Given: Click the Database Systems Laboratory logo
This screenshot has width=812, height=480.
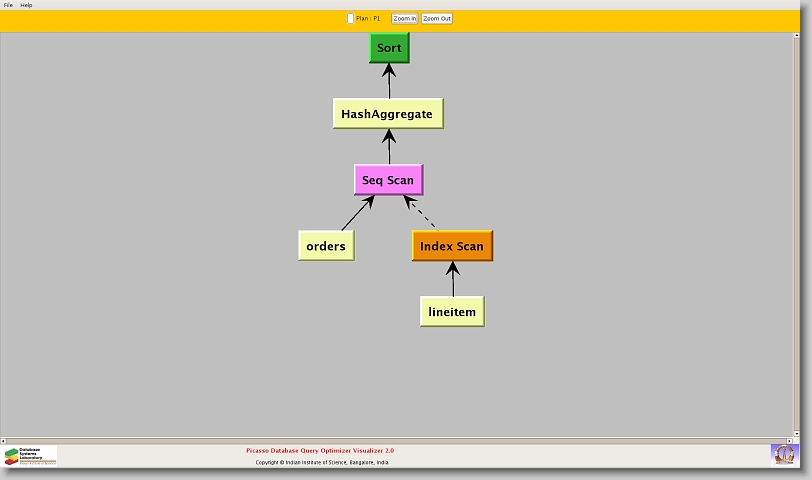Looking at the screenshot, I should 31,456.
